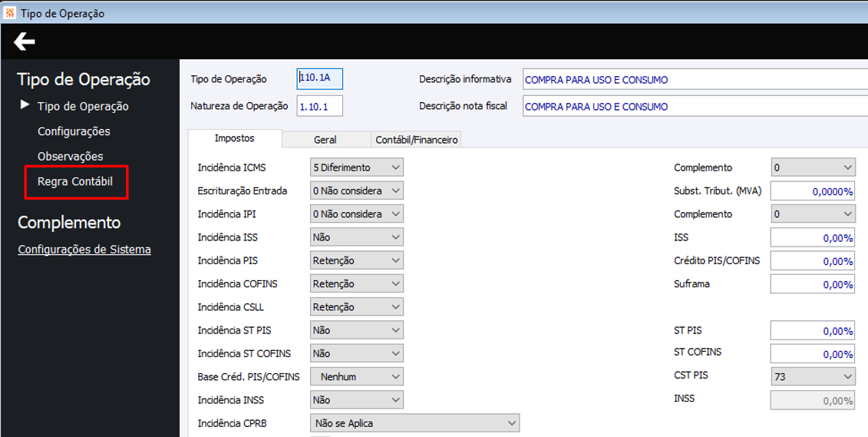Screen dimensions: 868x437
Task: Click the app icon in title bar
Action: (x=9, y=13)
